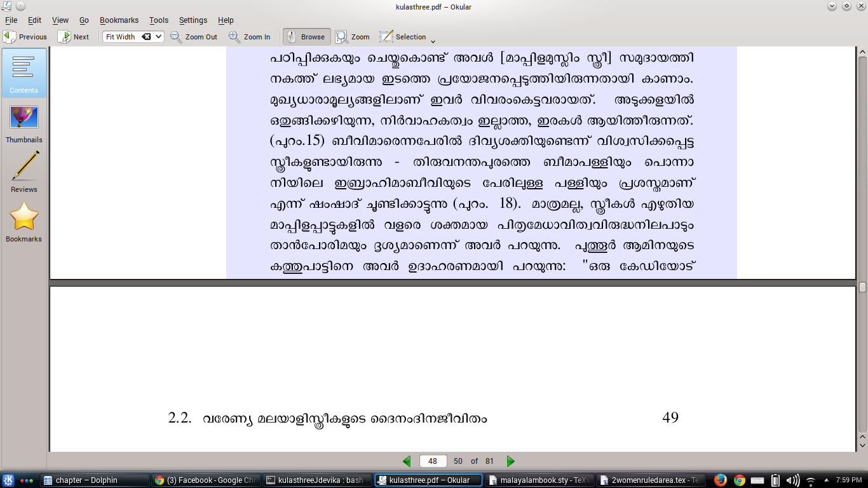
Task: Click the Firefox tray icon
Action: coord(720,480)
